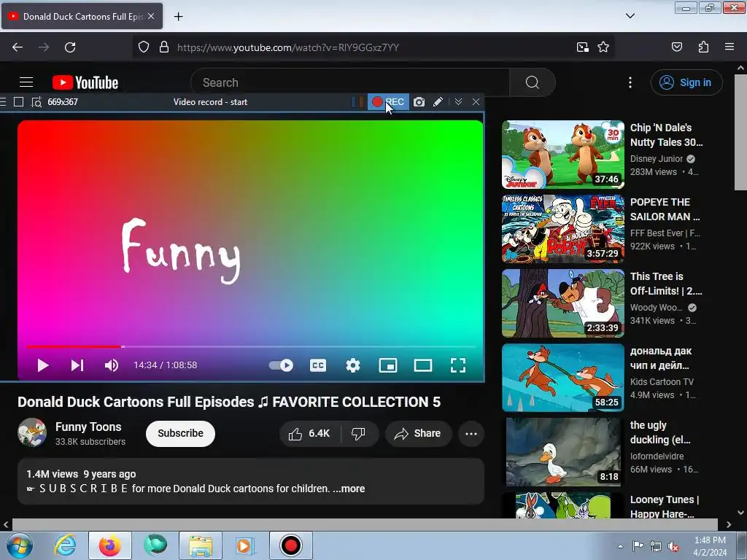Play the Donald Duck video
This screenshot has height=560, width=747.
click(43, 365)
